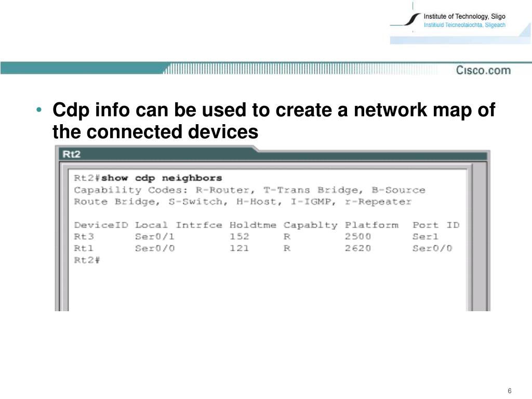Click the Platform column header
Viewport: 532px width, 399px height.
(x=371, y=225)
